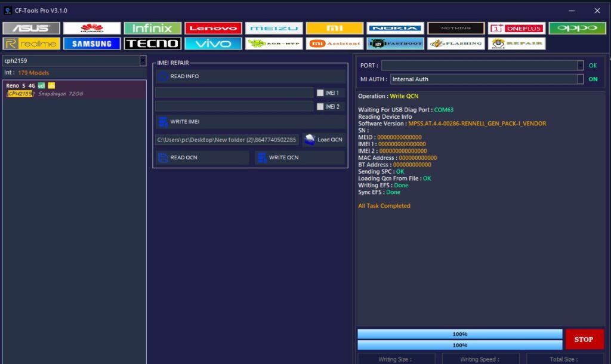Open the Fastboot tools icon

pyautogui.click(x=396, y=44)
